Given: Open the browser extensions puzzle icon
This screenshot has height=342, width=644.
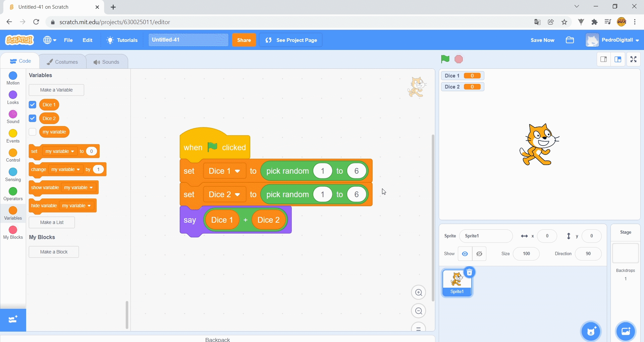Looking at the screenshot, I should 594,22.
